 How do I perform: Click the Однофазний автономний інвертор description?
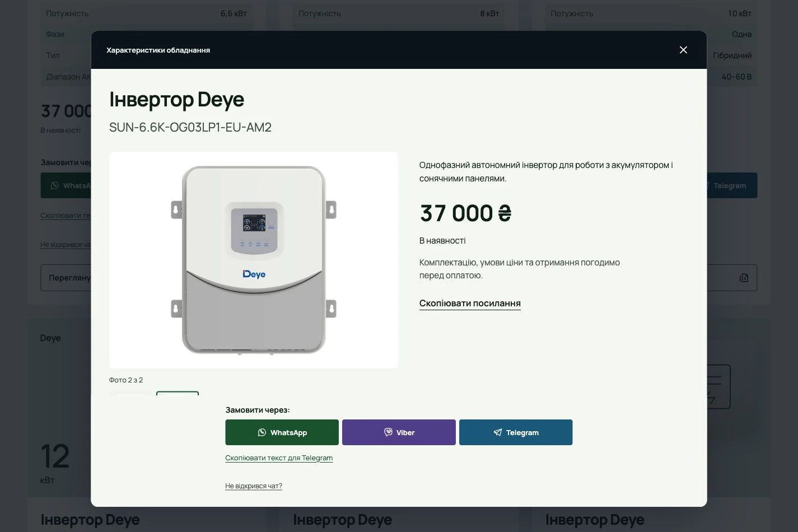(546, 172)
